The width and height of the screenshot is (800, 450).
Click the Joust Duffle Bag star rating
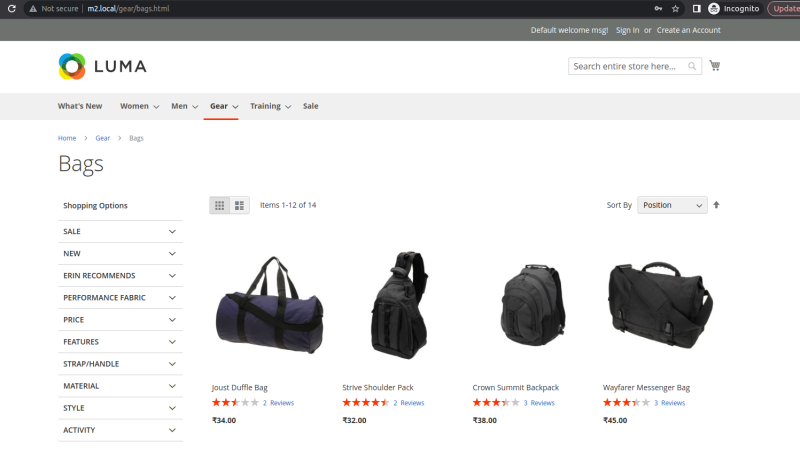(235, 402)
